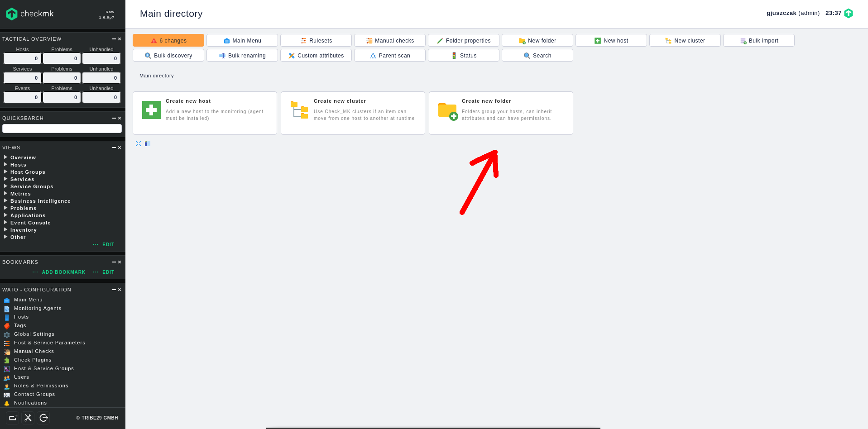Click Add Bookmark link
The width and height of the screenshot is (868, 429).
click(63, 272)
